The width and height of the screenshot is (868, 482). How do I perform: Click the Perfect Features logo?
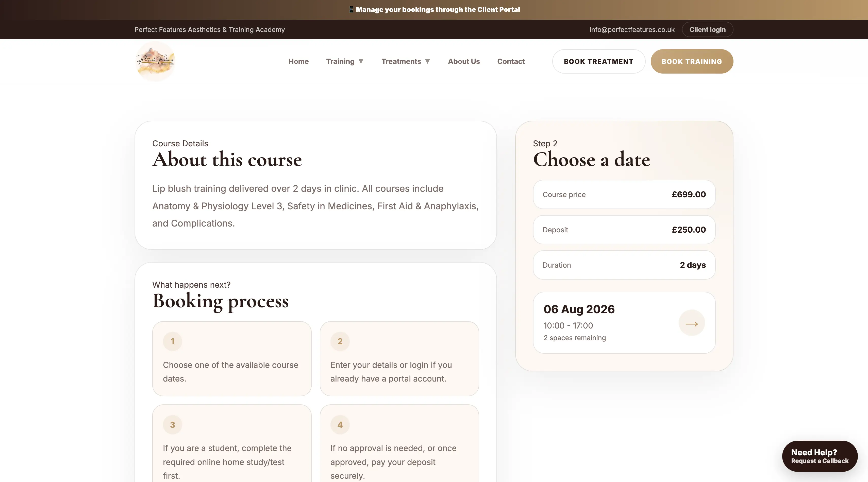[x=155, y=61]
